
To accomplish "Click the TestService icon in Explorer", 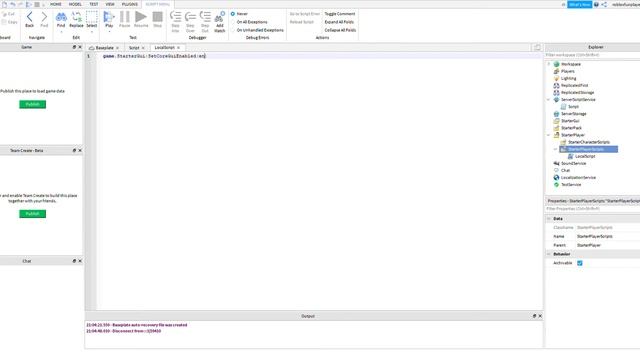I will [x=556, y=184].
